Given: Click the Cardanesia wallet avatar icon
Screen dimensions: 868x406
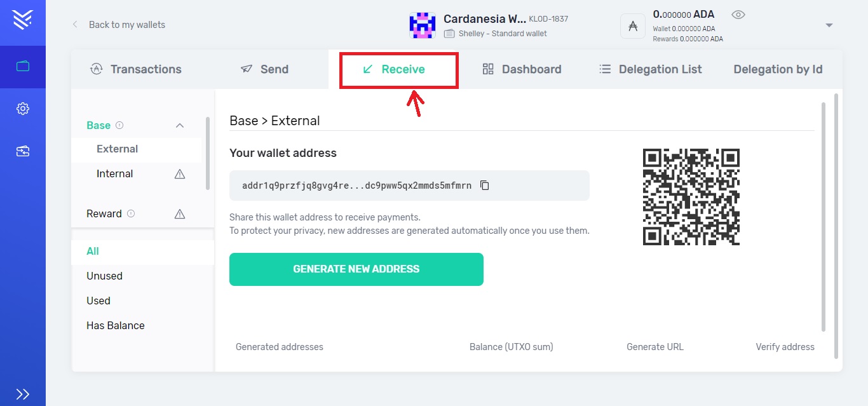Looking at the screenshot, I should (422, 25).
